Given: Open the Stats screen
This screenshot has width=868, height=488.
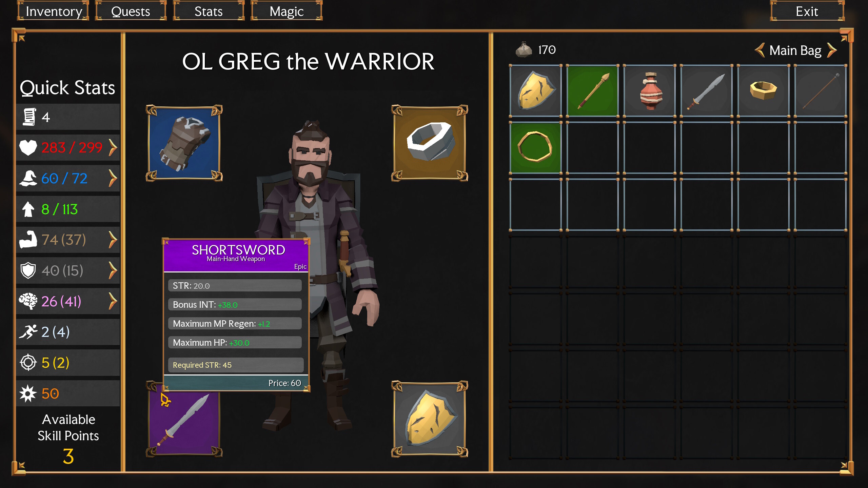Looking at the screenshot, I should point(209,11).
